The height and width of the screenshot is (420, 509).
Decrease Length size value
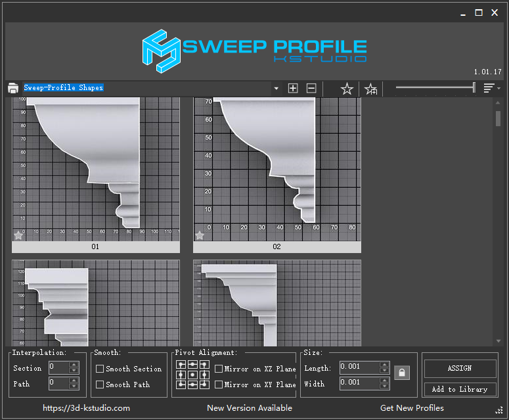pos(385,371)
